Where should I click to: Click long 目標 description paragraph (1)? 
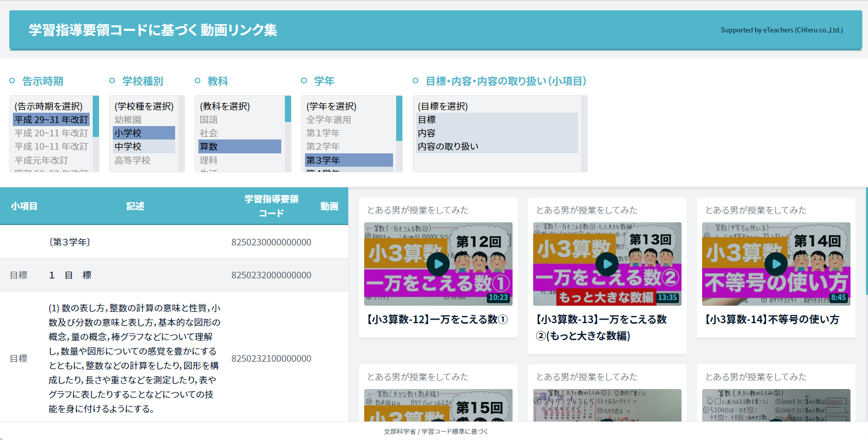tap(135, 358)
